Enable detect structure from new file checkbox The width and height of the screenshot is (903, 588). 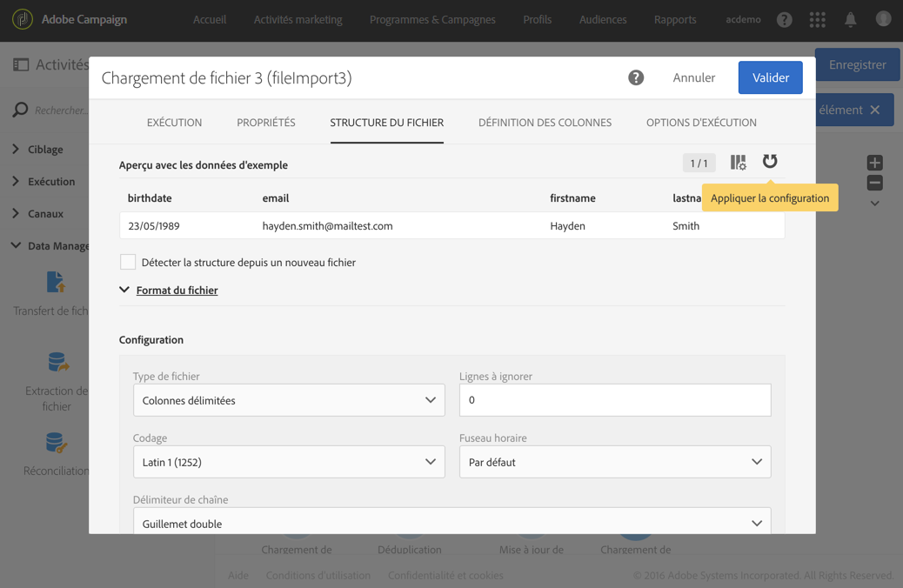click(x=128, y=262)
